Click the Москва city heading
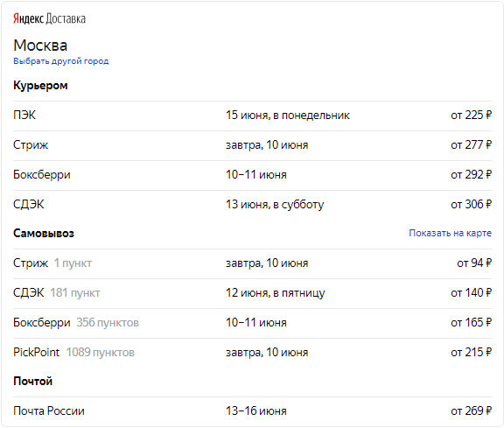 point(40,46)
